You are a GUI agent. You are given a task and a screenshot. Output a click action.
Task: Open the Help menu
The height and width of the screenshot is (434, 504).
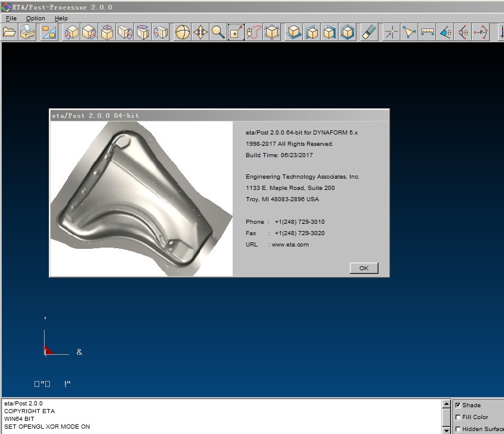click(61, 18)
